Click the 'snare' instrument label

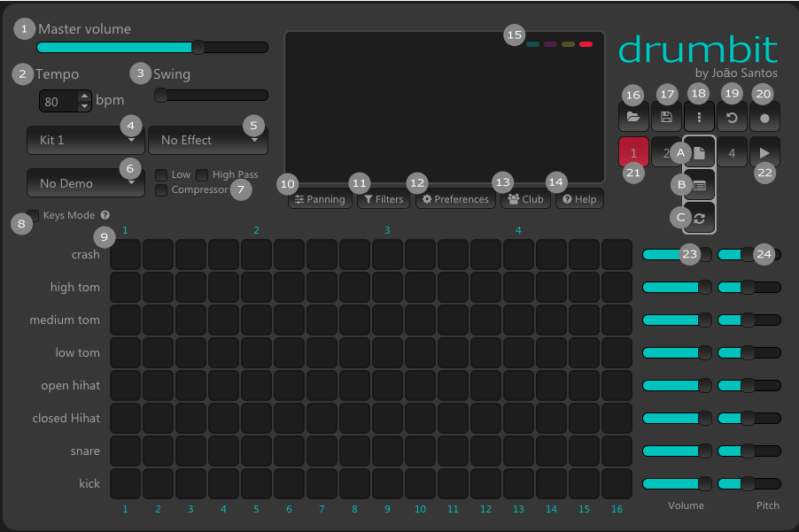pyautogui.click(x=85, y=451)
